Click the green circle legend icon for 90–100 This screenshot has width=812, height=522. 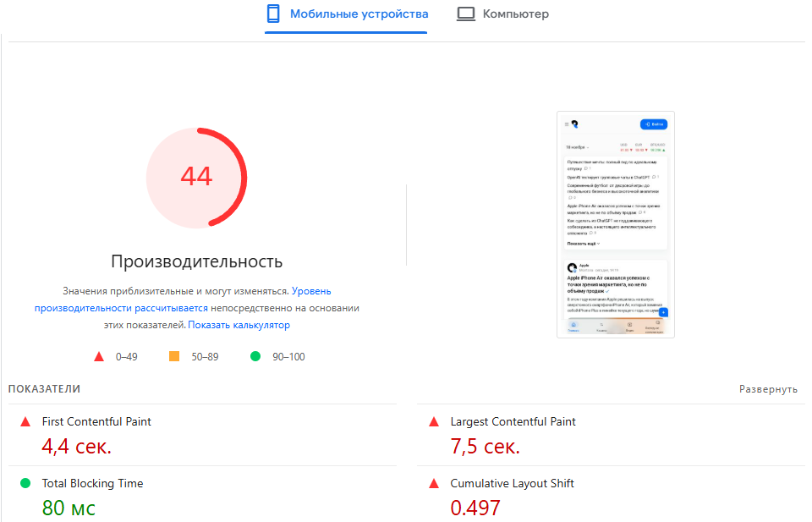tap(255, 356)
